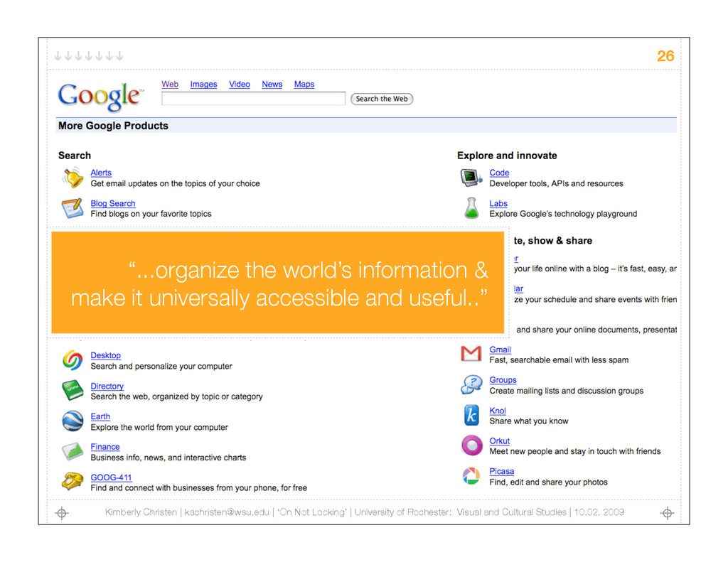Open the Desktop link
728x562 pixels.
[x=105, y=355]
